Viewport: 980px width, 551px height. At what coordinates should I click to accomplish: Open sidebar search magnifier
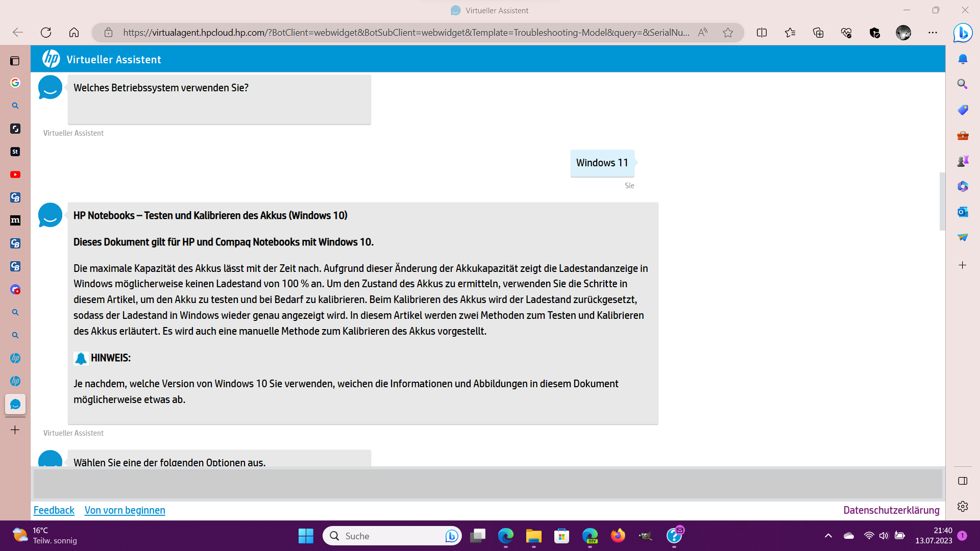tap(963, 84)
